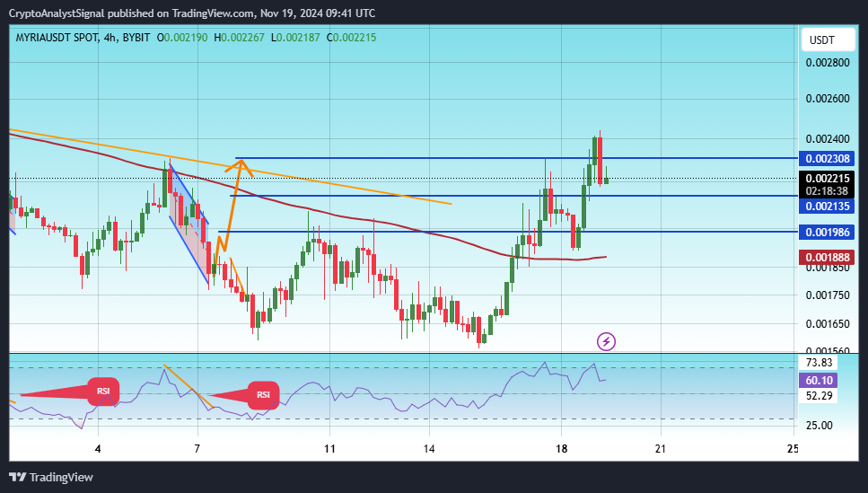Click the 0.002308 blue price label
Image resolution: width=868 pixels, height=493 pixels.
(827, 158)
